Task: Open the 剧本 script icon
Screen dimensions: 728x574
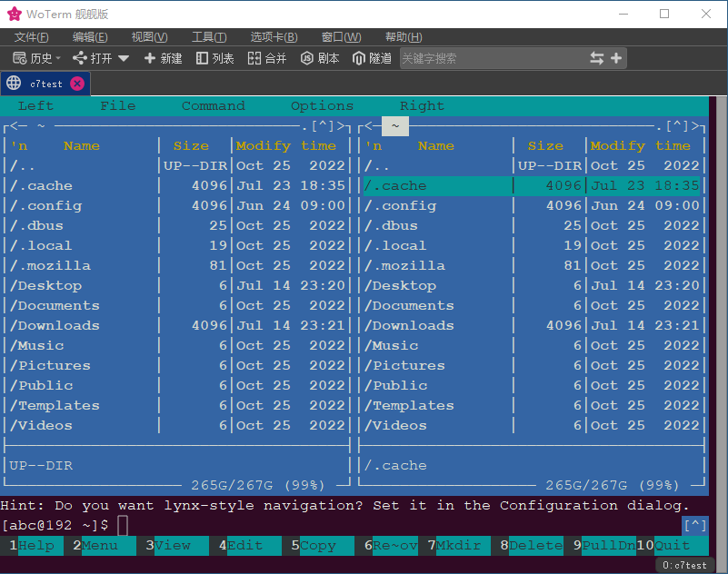Action: point(307,58)
